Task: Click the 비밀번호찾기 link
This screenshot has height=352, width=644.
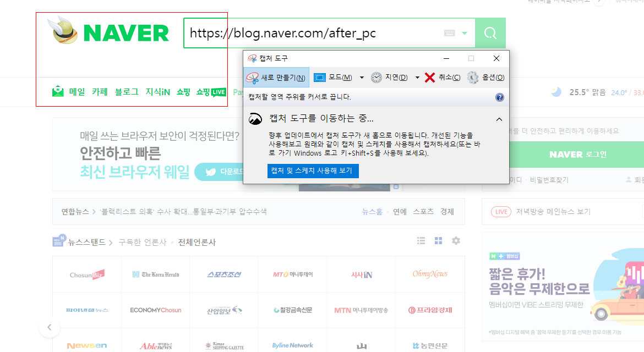Action: click(549, 180)
